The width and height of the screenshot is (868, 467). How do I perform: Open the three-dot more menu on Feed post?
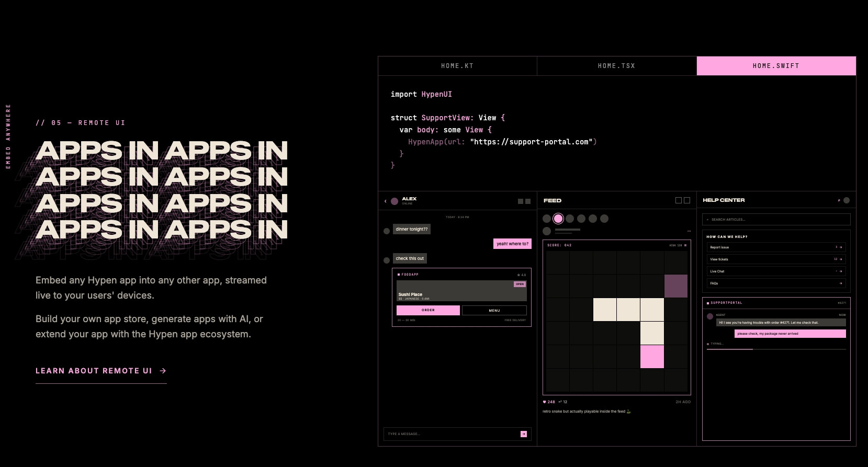(x=689, y=231)
